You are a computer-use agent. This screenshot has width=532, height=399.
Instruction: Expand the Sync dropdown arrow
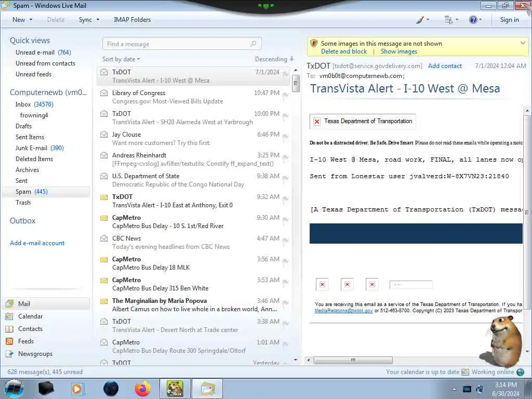98,20
